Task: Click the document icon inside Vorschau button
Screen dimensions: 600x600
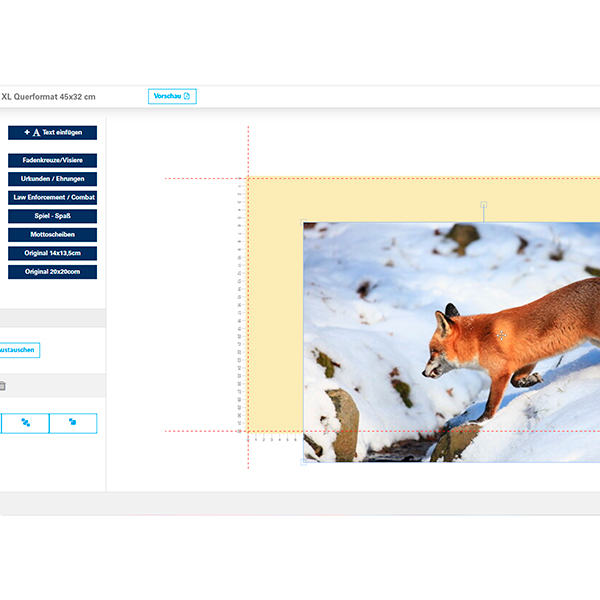Action: [187, 96]
